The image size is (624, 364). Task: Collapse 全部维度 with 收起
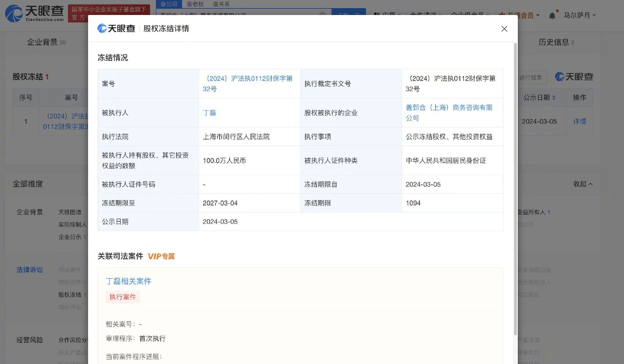click(x=583, y=184)
